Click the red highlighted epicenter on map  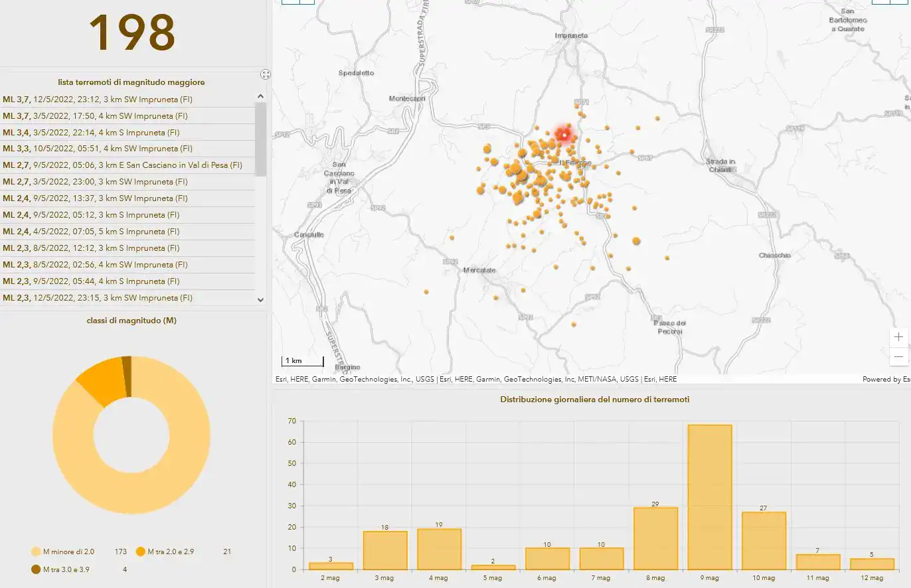[564, 135]
